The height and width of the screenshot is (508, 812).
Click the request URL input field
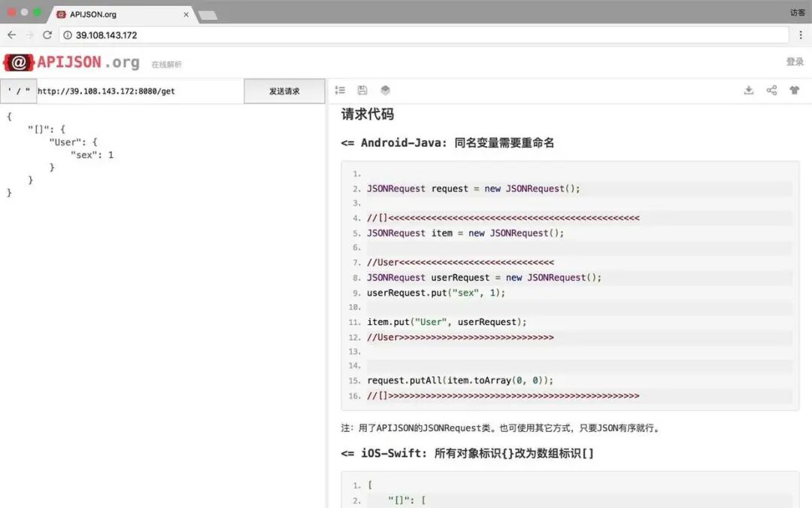pos(140,91)
